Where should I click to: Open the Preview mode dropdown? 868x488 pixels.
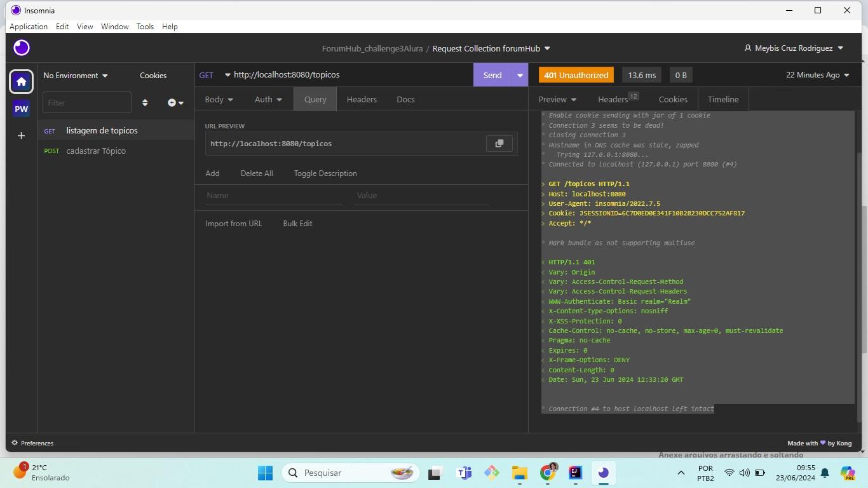point(557,99)
